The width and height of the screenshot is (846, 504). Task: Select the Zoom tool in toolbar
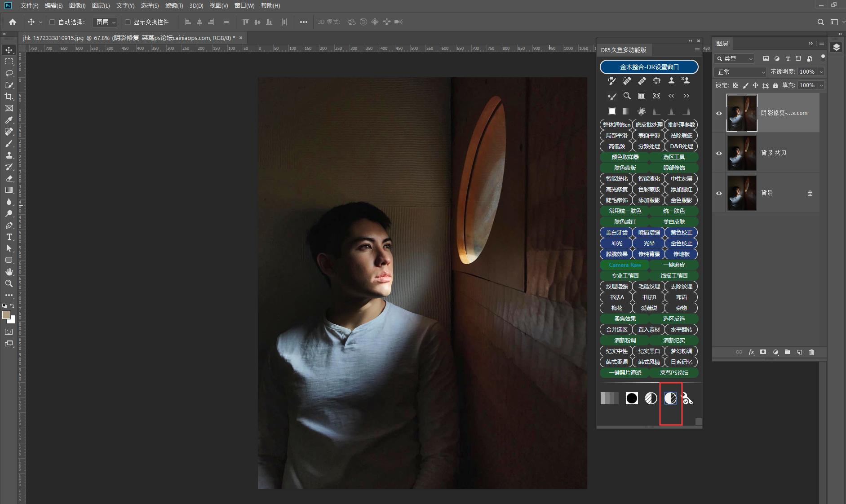(9, 283)
